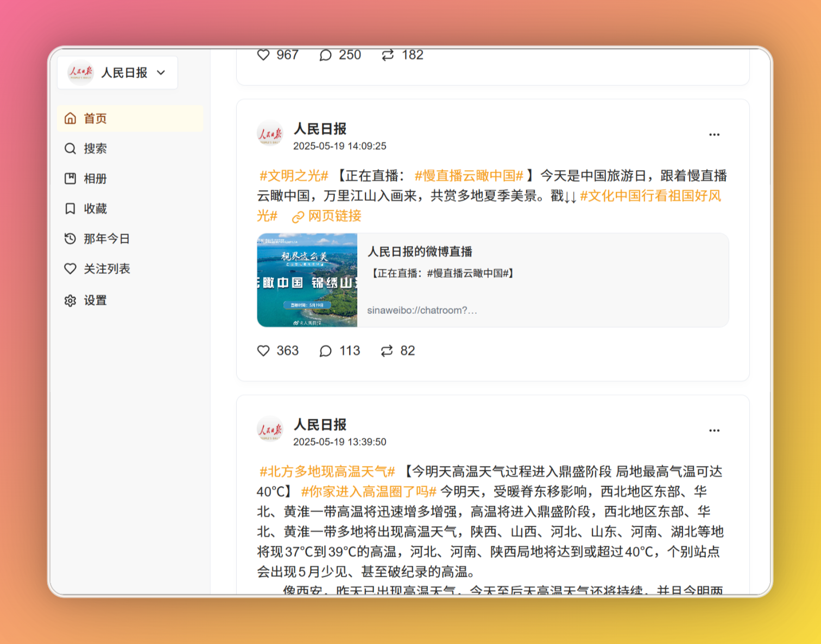The image size is (821, 644).
Task: Open 那年今日 from the sidebar
Action: click(x=130, y=238)
